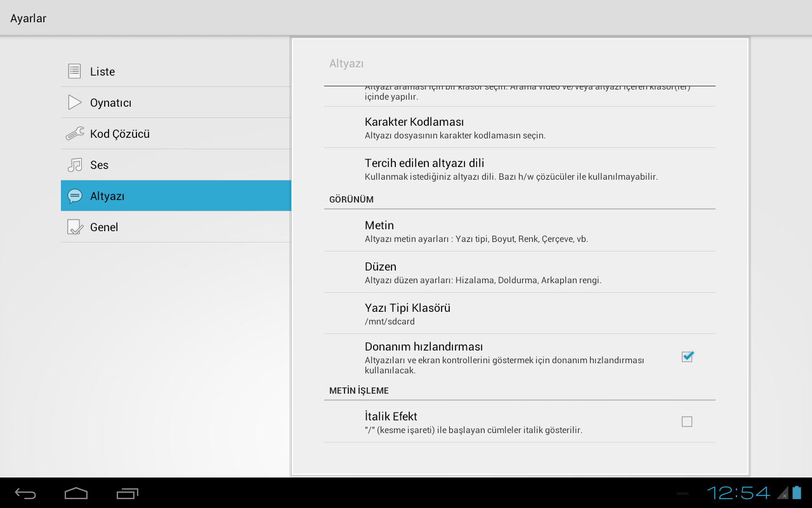Click the İtalik Efekt title text

[x=391, y=417]
